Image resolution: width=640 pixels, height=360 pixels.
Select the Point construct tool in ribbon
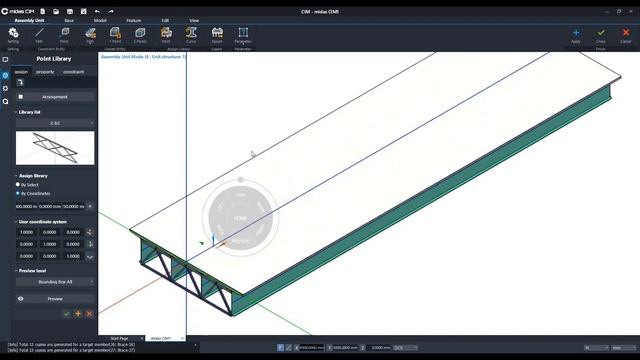click(x=64, y=35)
